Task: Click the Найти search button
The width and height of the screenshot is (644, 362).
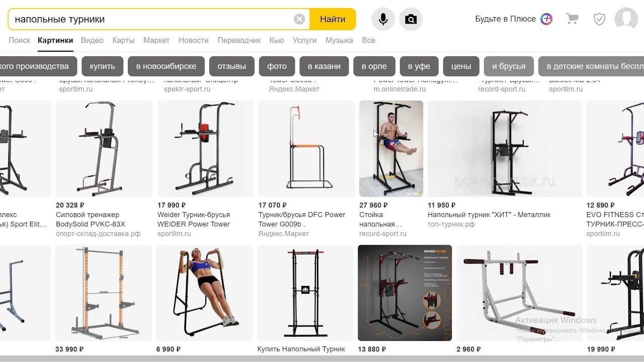Action: [x=333, y=19]
